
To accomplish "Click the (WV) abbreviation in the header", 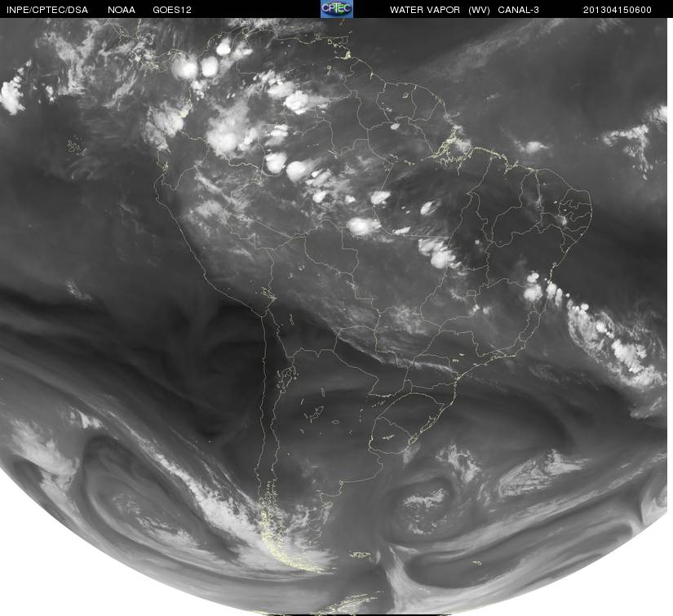I will click(x=480, y=10).
